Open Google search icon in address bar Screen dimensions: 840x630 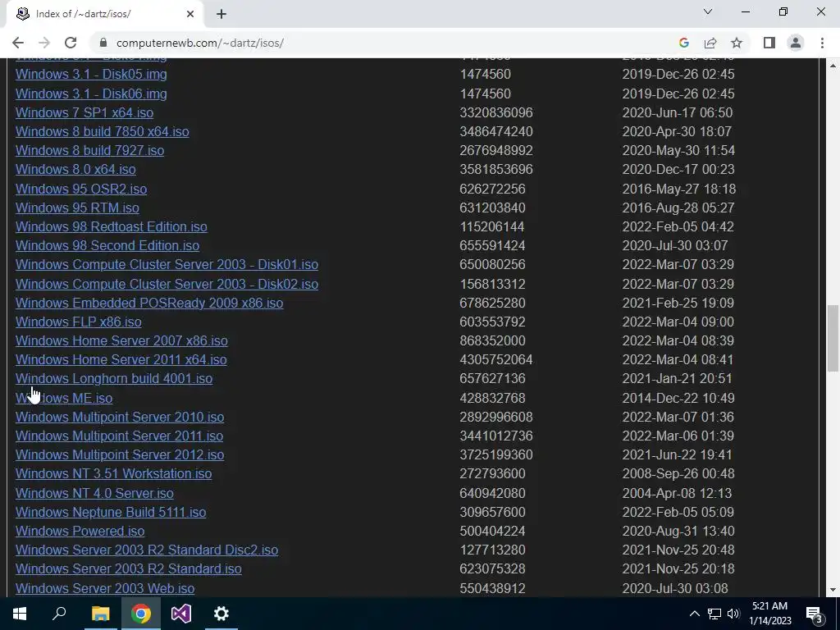[683, 43]
